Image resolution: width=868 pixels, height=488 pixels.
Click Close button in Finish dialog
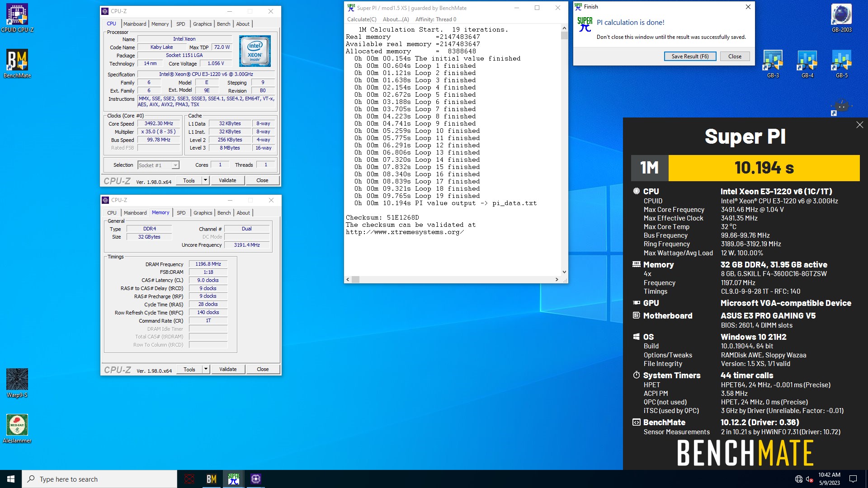tap(735, 56)
